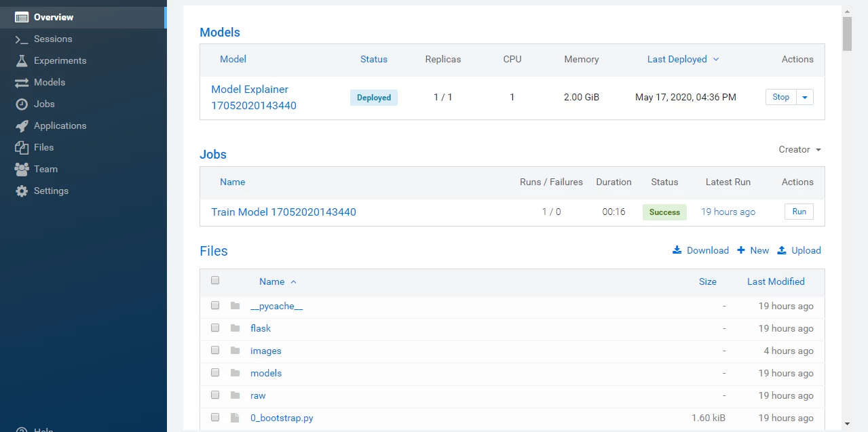Screen dimensions: 868x432
Task: Open the dropdown arrow beside Stop button
Action: (805, 97)
